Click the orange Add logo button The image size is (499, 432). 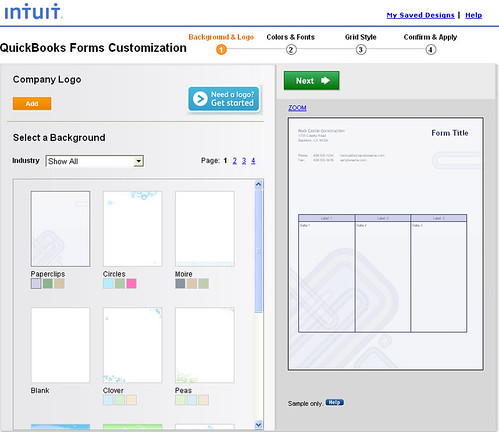(x=32, y=103)
